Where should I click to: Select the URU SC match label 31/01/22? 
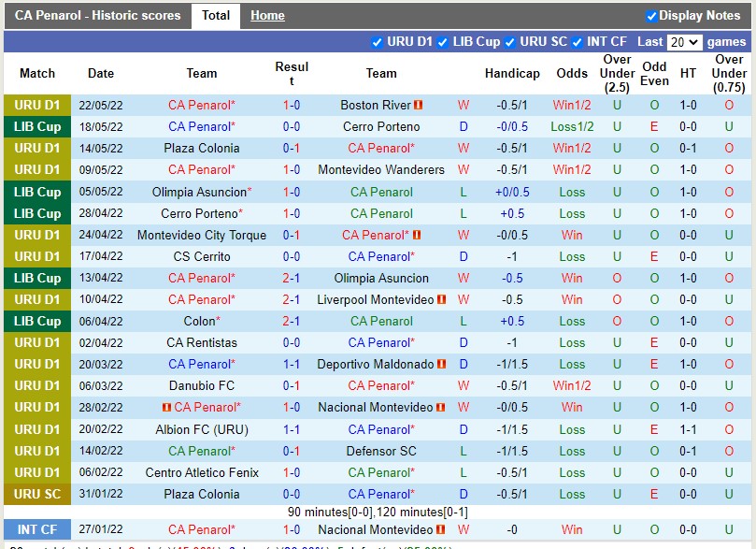click(x=37, y=494)
